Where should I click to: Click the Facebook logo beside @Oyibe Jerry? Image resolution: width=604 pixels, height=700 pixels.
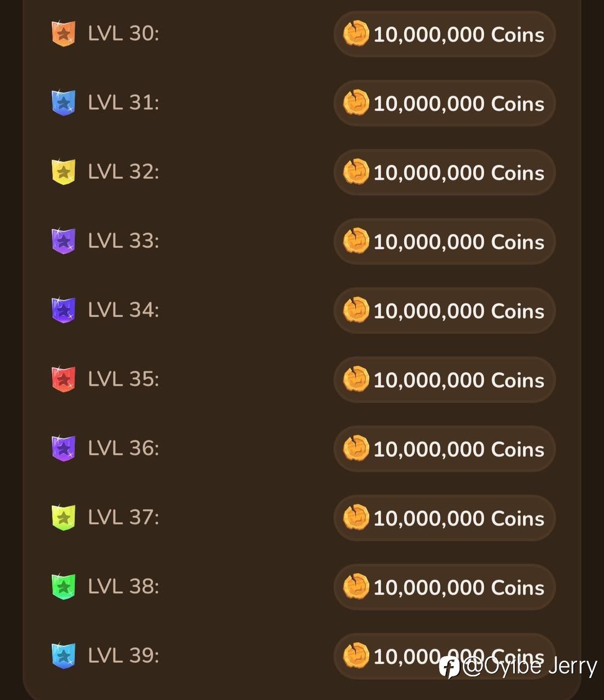click(x=449, y=667)
